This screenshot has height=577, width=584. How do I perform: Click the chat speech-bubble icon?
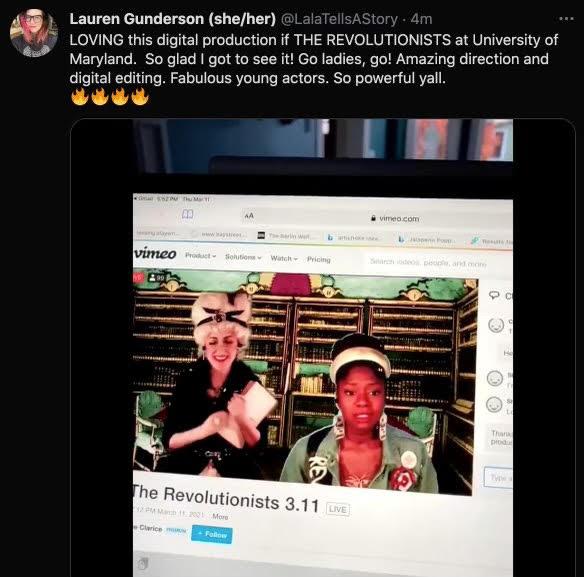pos(494,295)
